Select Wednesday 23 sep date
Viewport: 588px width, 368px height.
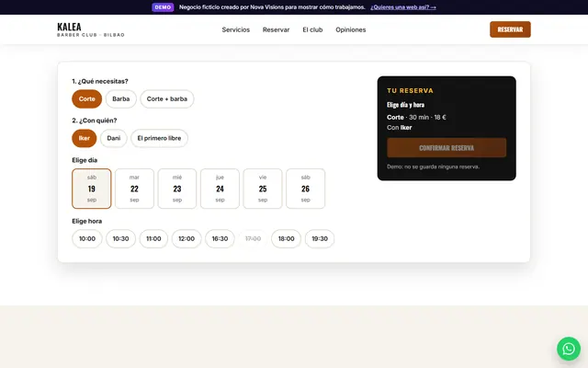177,189
